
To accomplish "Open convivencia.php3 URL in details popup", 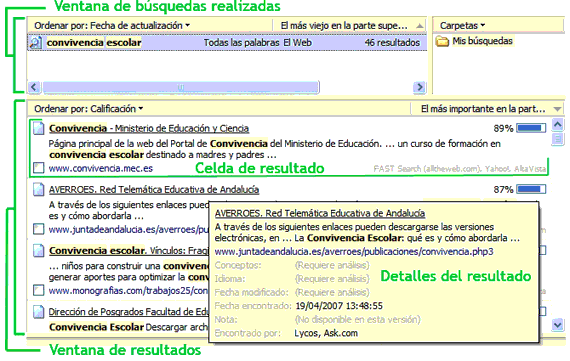I will tap(354, 251).
